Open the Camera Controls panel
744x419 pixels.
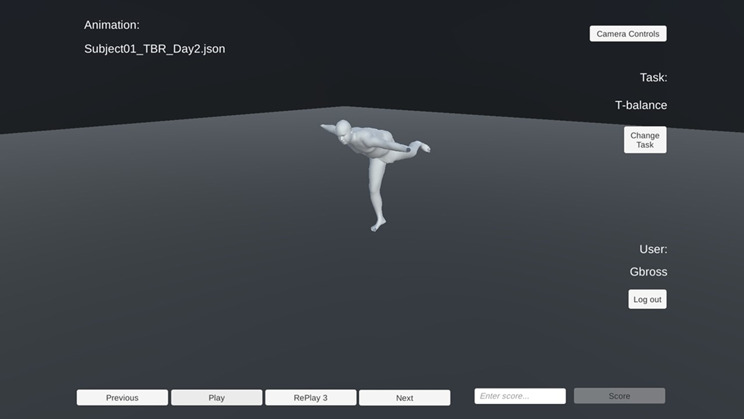(x=628, y=34)
